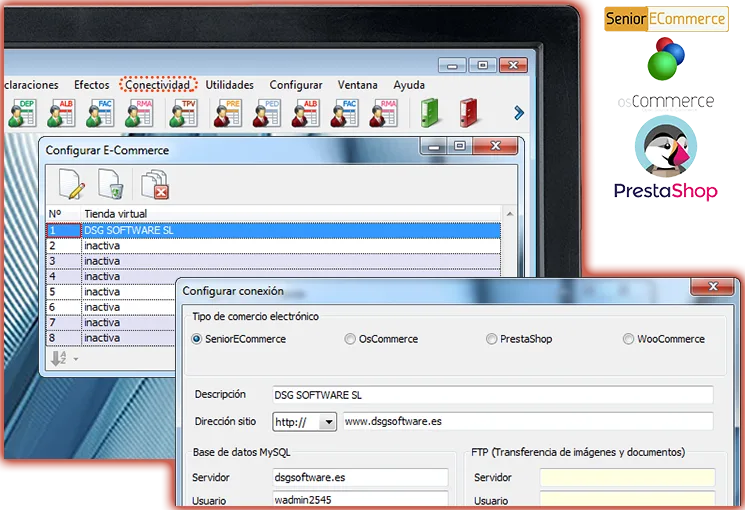Maximize the Configurar E-Commerce window

click(459, 146)
